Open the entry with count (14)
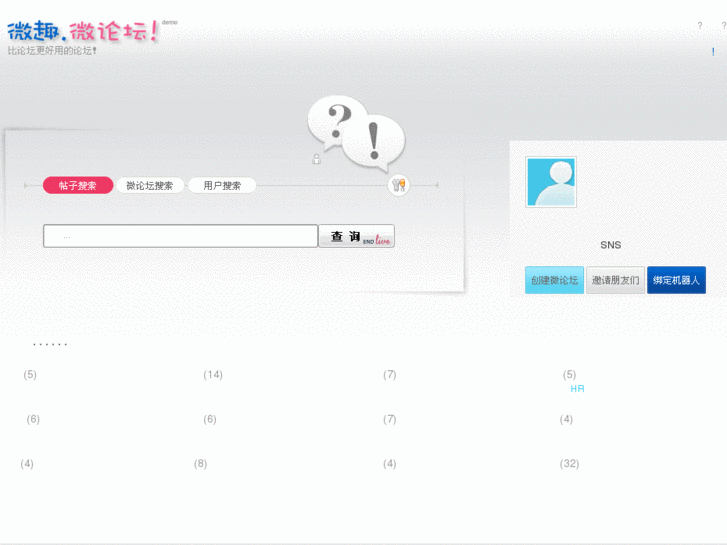 [x=213, y=374]
